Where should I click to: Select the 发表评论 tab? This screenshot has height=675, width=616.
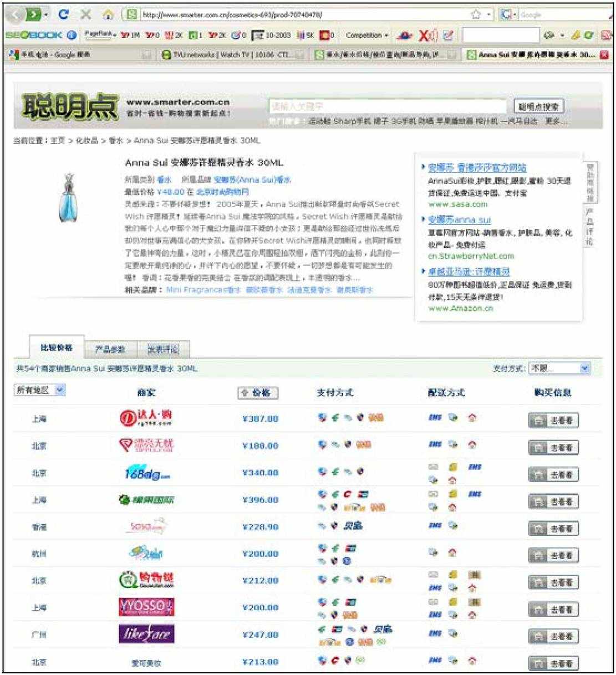pos(163,349)
